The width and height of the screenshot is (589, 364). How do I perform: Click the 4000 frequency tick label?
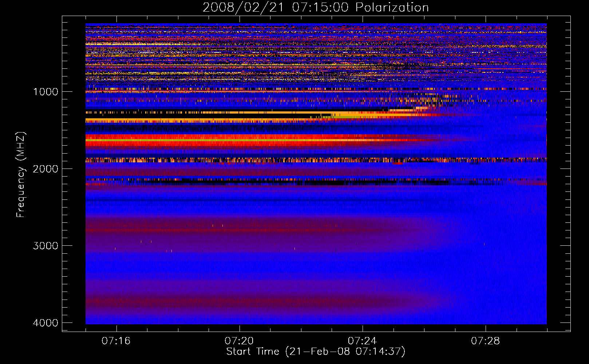[x=46, y=323]
